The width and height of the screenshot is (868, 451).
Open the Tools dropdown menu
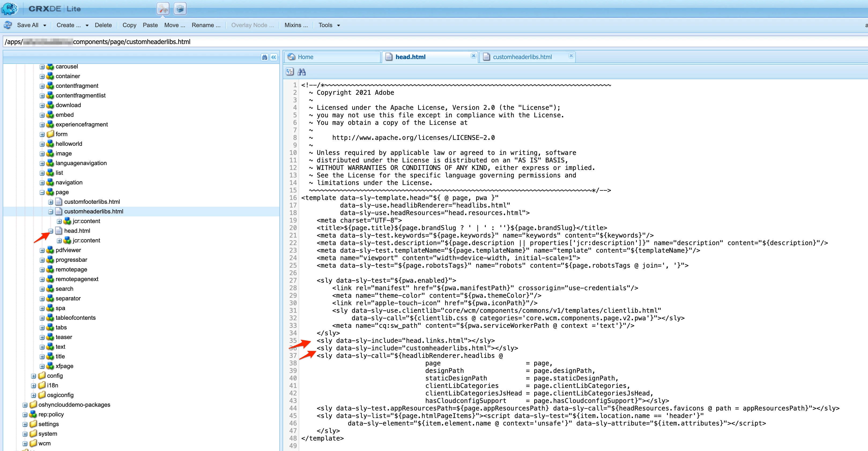(x=329, y=25)
